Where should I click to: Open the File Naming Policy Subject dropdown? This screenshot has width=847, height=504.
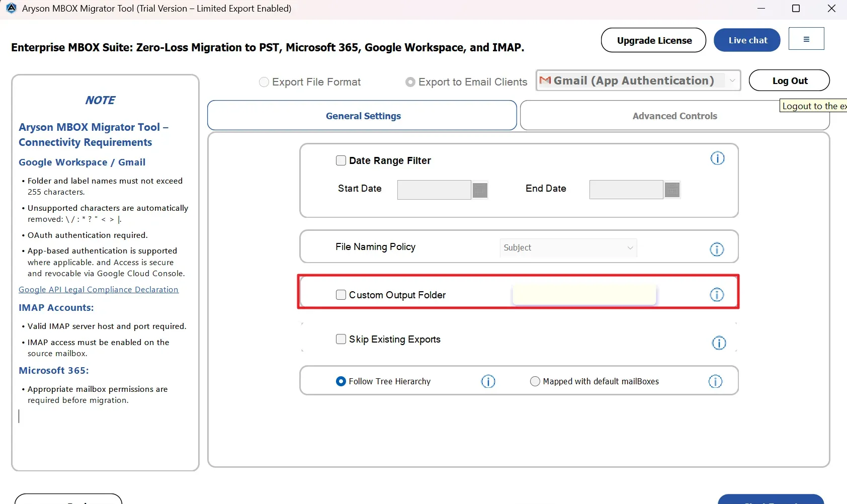568,247
